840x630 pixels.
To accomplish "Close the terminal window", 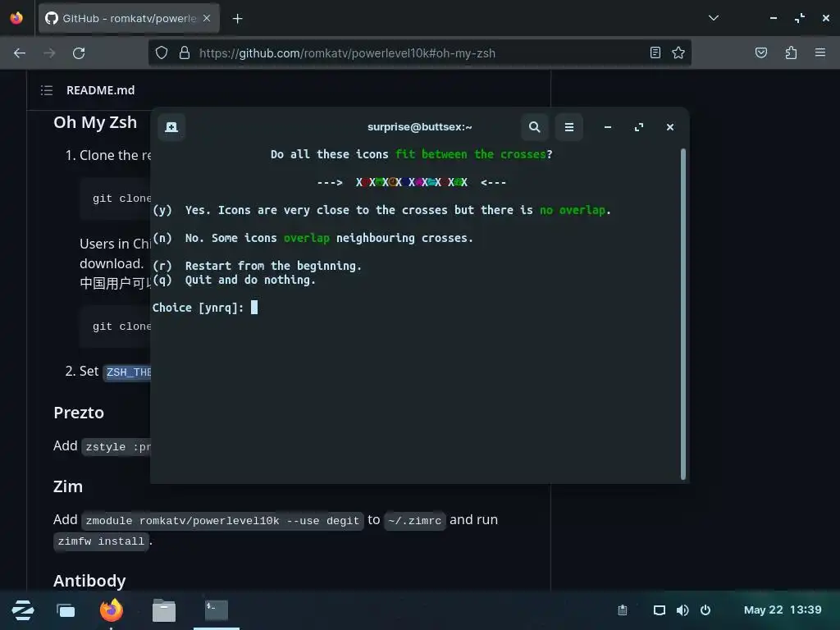I will [669, 127].
